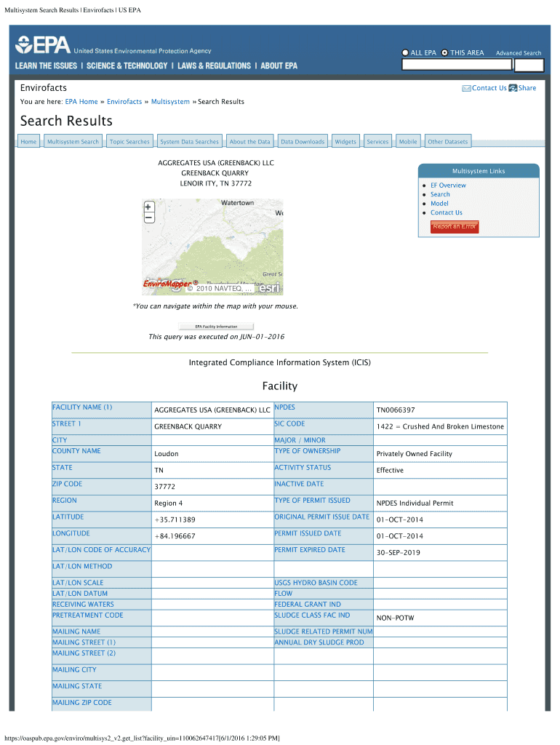Click the search submit button
This screenshot has height=745, width=560.
[x=529, y=65]
